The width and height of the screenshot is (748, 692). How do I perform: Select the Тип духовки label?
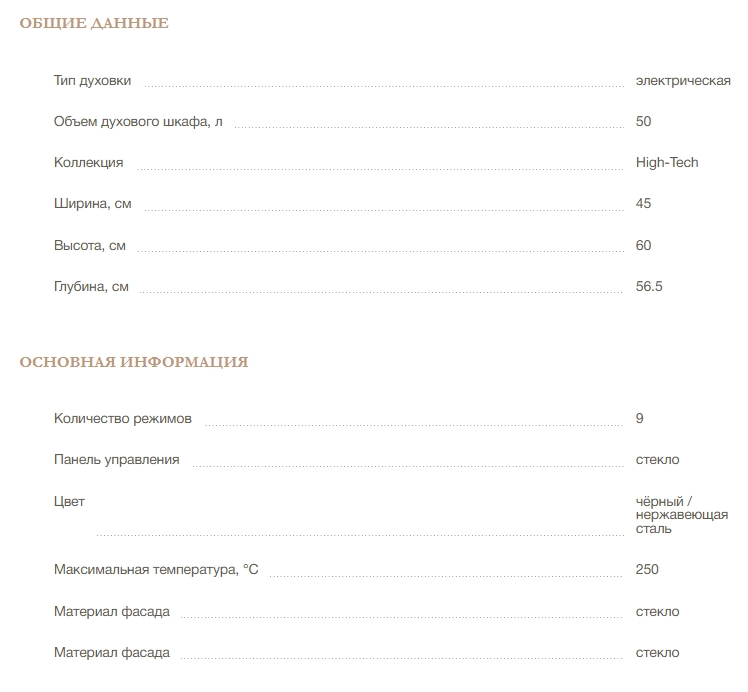[92, 81]
